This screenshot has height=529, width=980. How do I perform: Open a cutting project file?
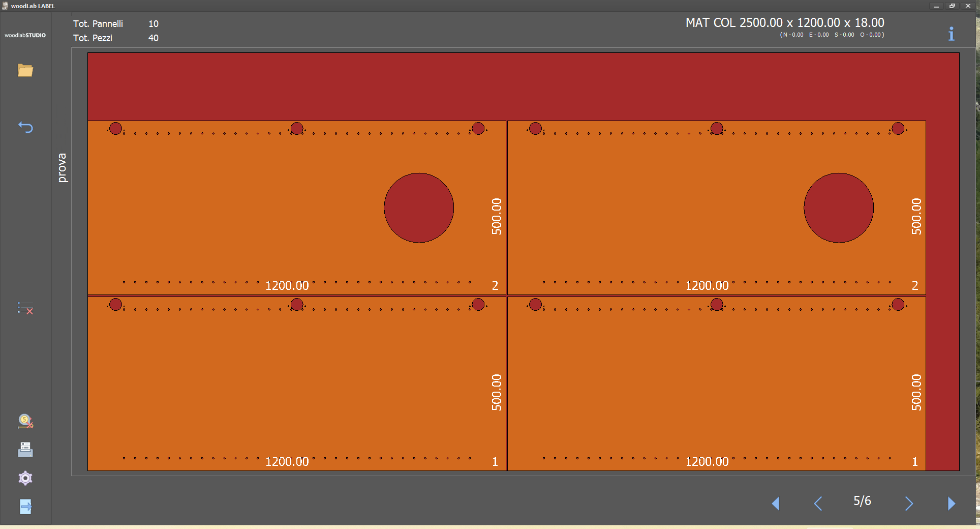click(x=25, y=71)
